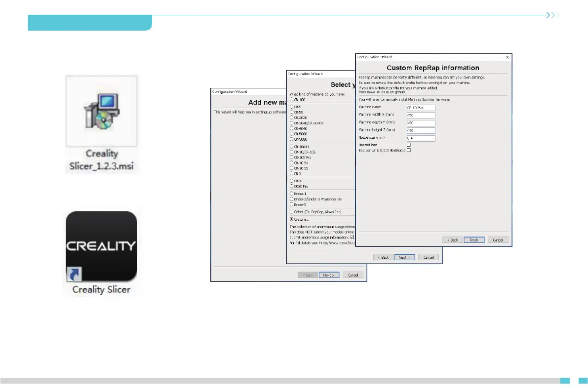588x392 pixels.
Task: Choose the CR-5S radio button
Action: pos(291,112)
